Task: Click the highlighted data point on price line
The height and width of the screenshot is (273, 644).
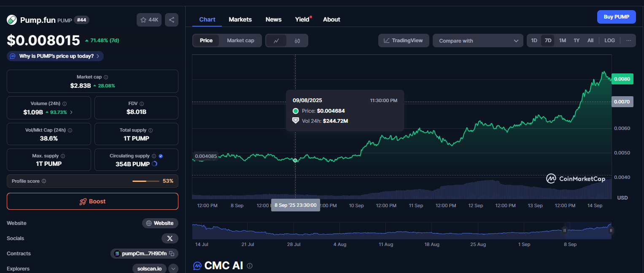Action: [x=295, y=160]
